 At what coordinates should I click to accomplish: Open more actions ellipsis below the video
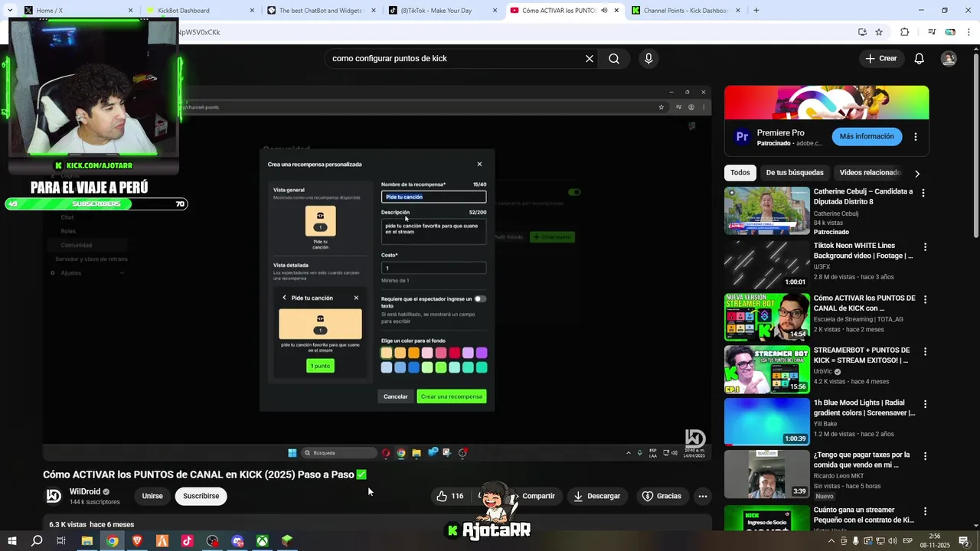point(702,496)
